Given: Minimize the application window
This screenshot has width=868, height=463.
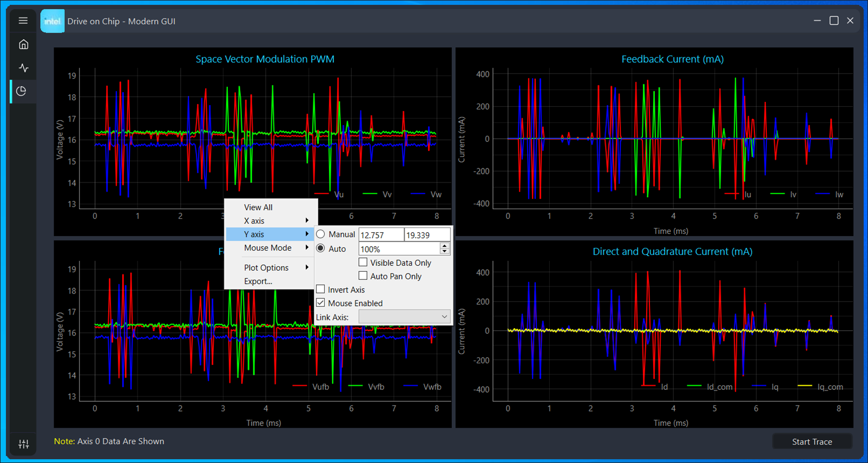Looking at the screenshot, I should (817, 21).
